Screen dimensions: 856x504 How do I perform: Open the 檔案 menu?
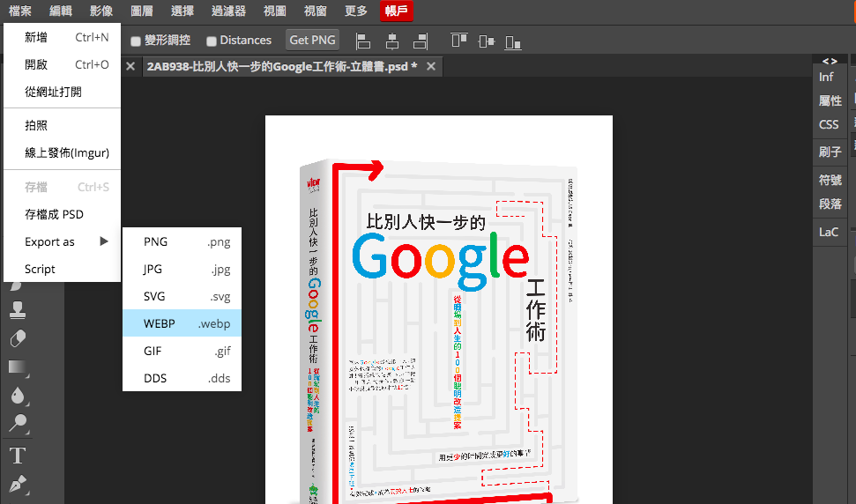[x=20, y=11]
